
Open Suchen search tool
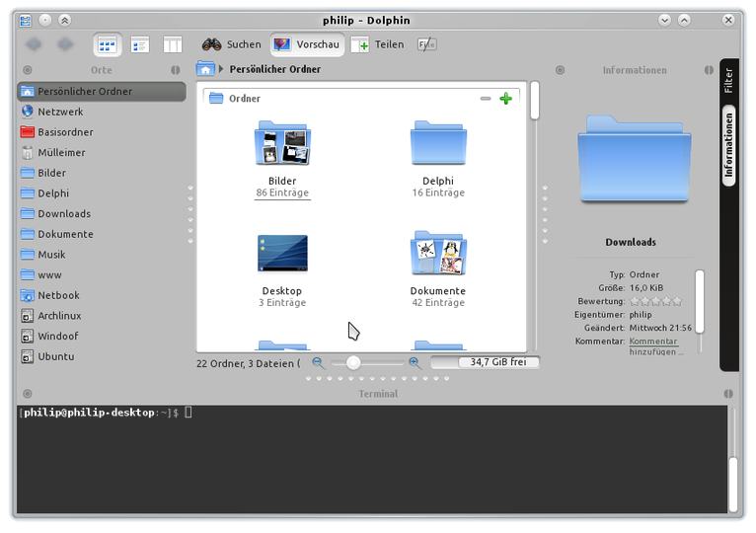(231, 44)
